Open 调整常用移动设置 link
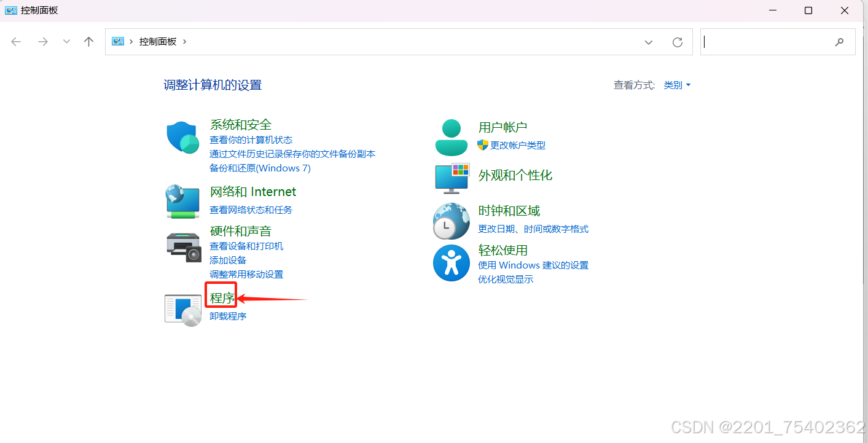The image size is (868, 443). 246,275
